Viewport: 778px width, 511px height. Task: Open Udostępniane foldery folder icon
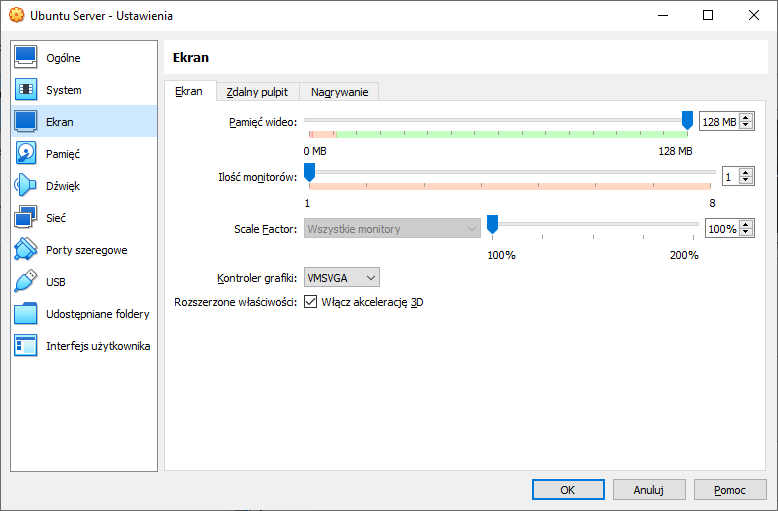tap(26, 314)
